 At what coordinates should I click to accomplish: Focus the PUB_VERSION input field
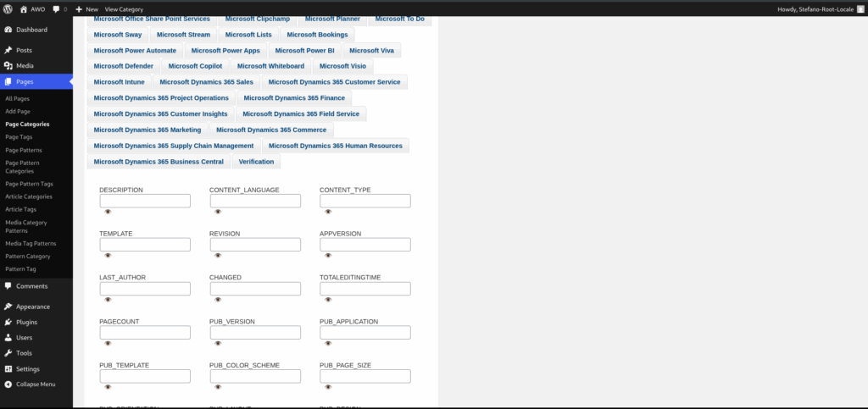pyautogui.click(x=255, y=332)
